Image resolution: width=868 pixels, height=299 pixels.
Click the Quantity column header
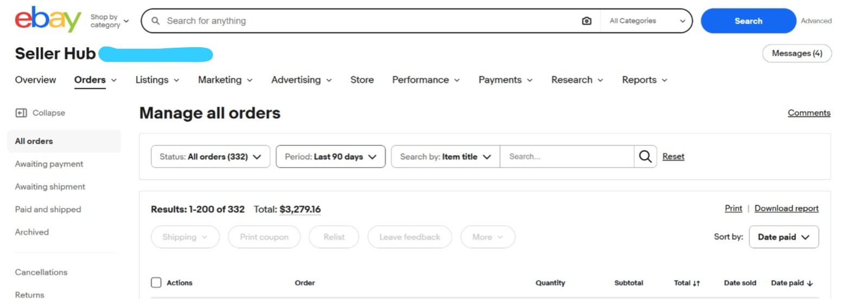(x=550, y=283)
